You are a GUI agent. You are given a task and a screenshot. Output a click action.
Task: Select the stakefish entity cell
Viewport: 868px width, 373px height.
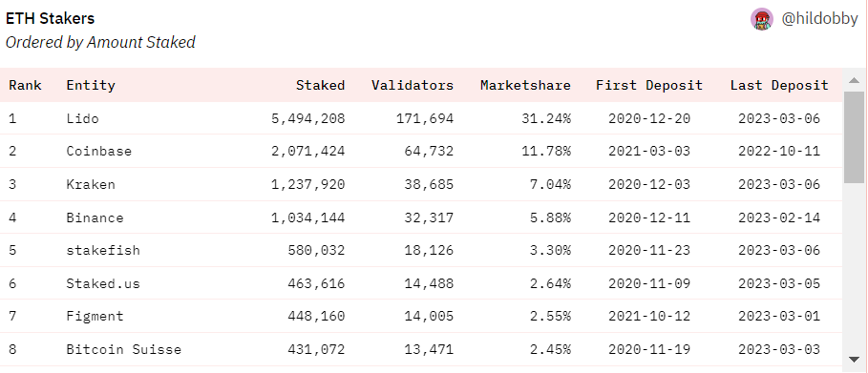coord(103,250)
